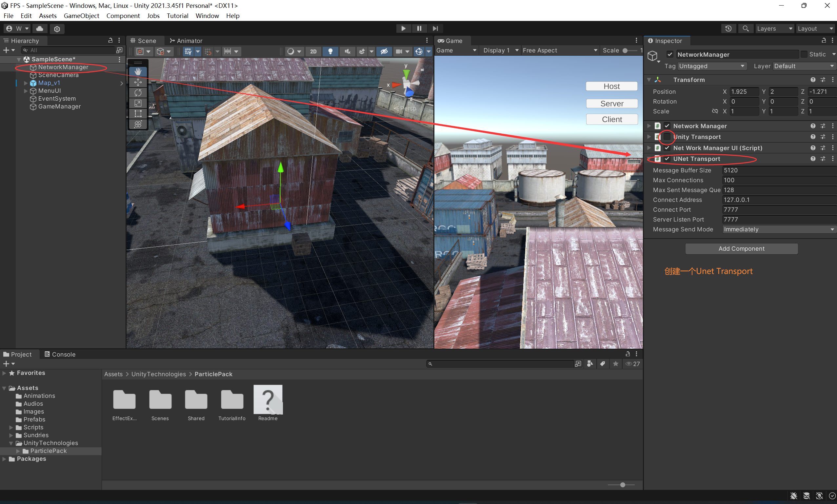Click search by label tag icon
The width and height of the screenshot is (837, 504).
(x=602, y=364)
